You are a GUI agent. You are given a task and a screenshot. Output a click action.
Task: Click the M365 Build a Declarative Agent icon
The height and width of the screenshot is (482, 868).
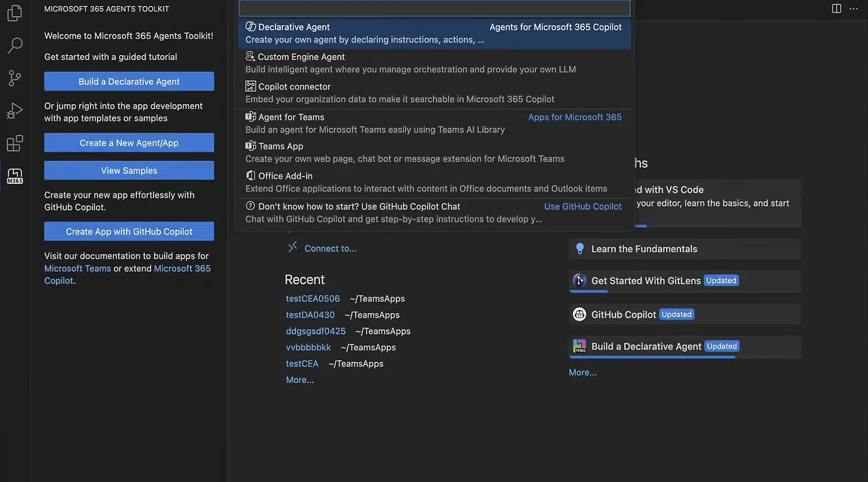pyautogui.click(x=579, y=346)
